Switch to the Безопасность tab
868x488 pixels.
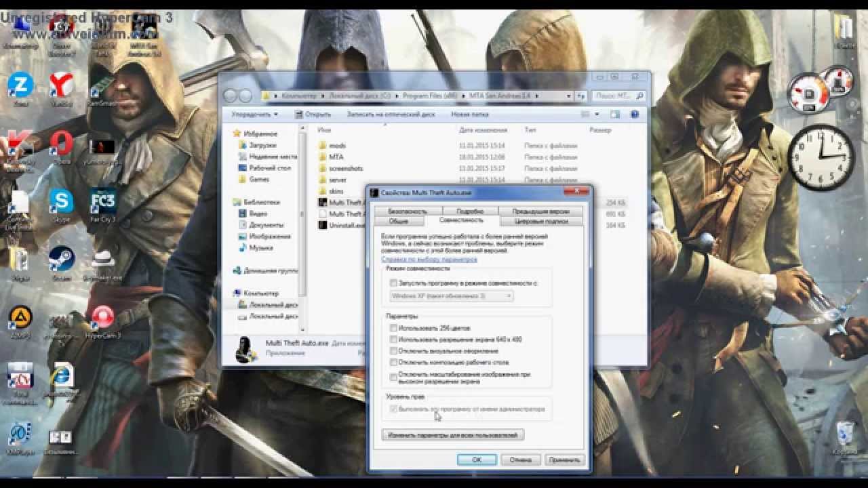[x=408, y=211]
